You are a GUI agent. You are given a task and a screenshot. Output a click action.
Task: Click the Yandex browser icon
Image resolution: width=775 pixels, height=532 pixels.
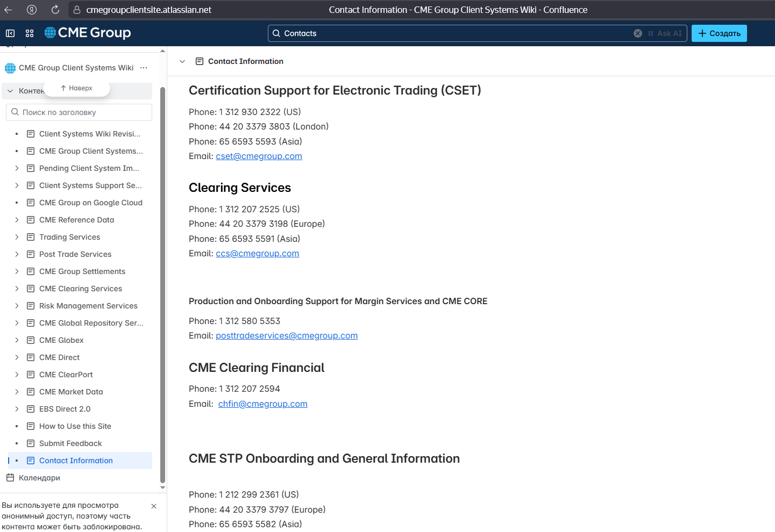coord(32,10)
